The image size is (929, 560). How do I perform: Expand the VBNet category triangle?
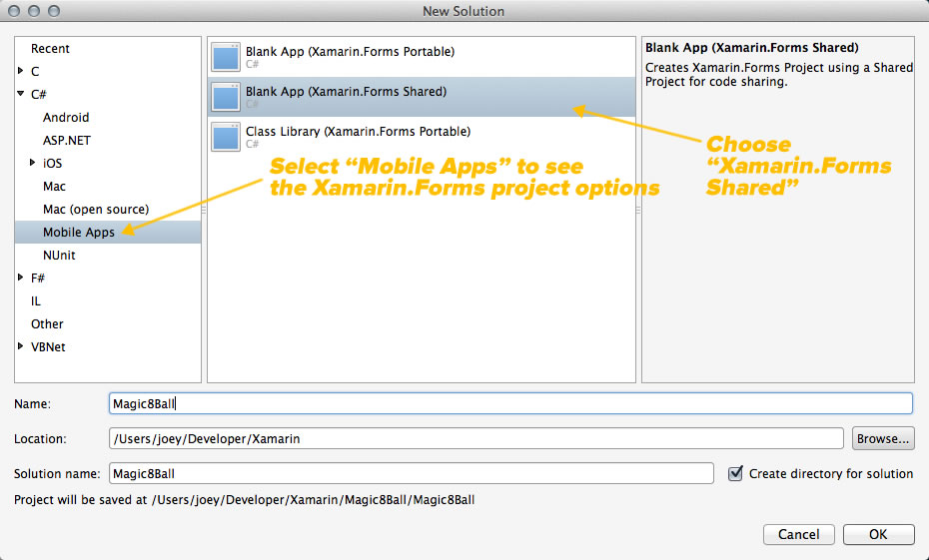tap(21, 346)
